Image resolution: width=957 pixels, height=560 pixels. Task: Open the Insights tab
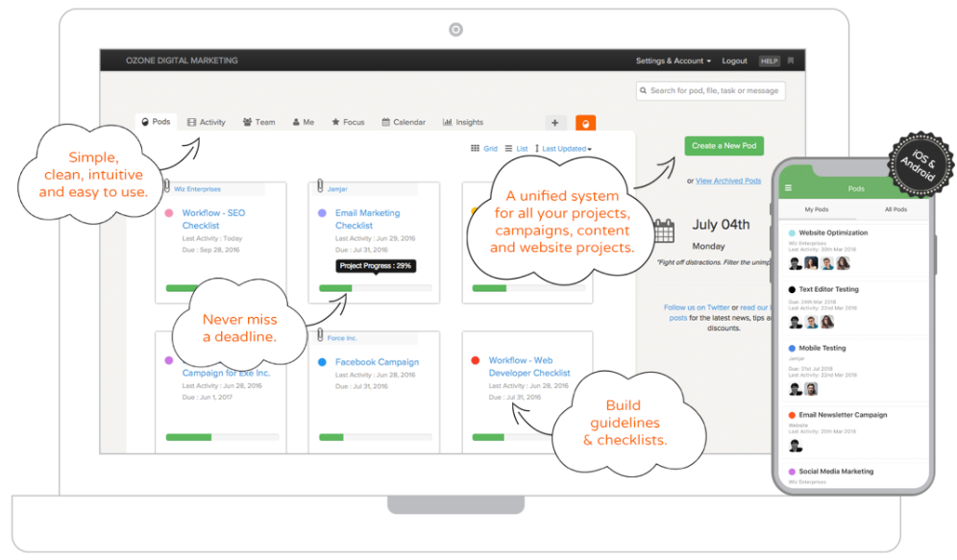click(462, 122)
